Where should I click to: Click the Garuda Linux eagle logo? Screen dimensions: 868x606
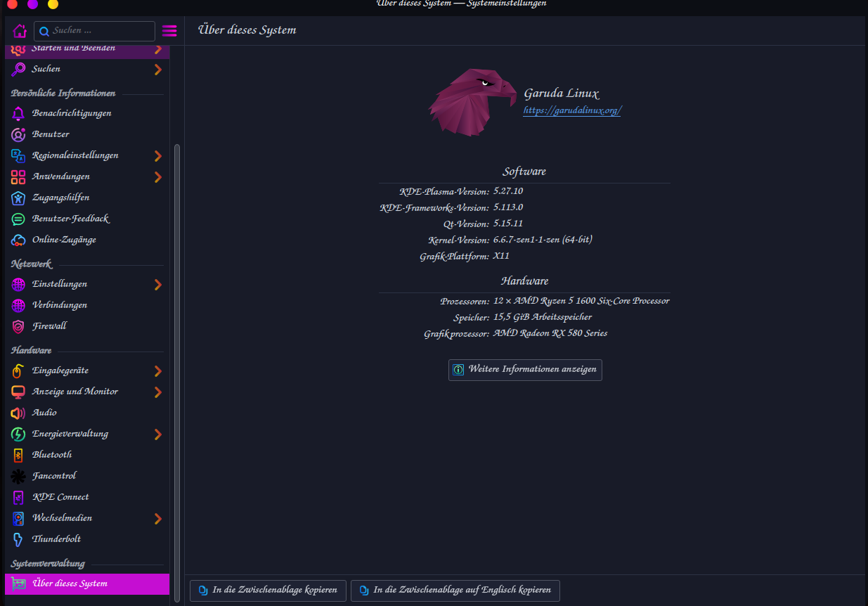pos(472,102)
